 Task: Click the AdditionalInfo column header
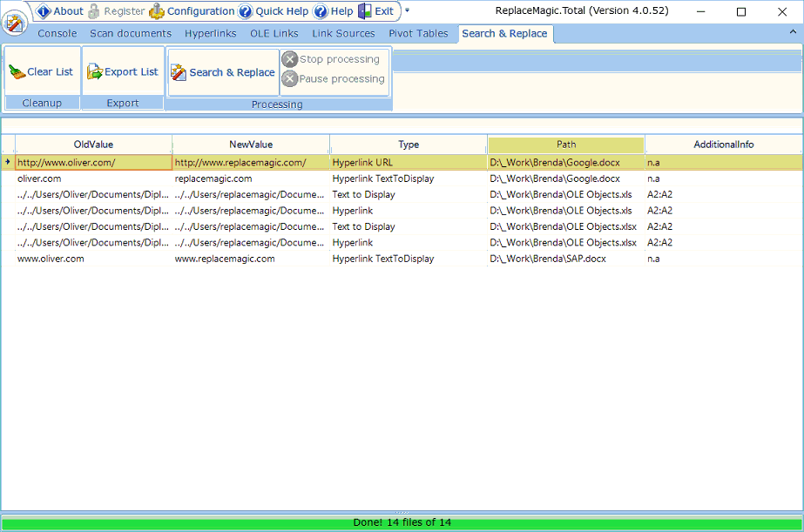(724, 145)
